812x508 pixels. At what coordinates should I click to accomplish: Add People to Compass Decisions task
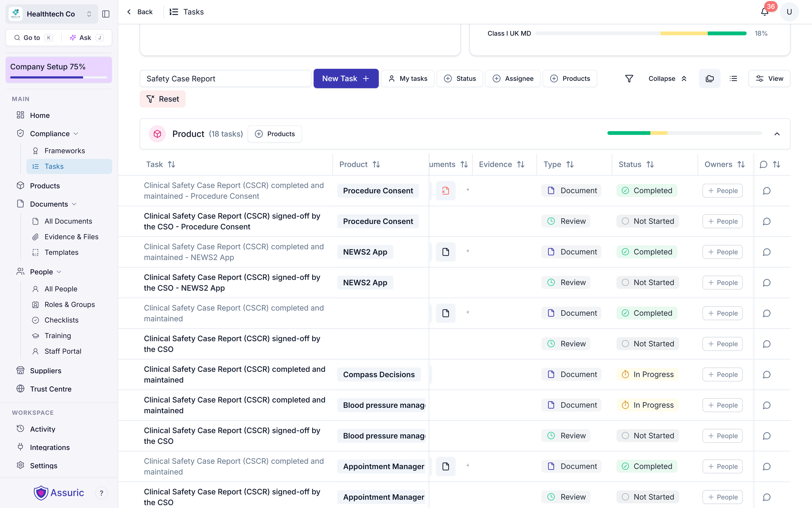(x=722, y=375)
